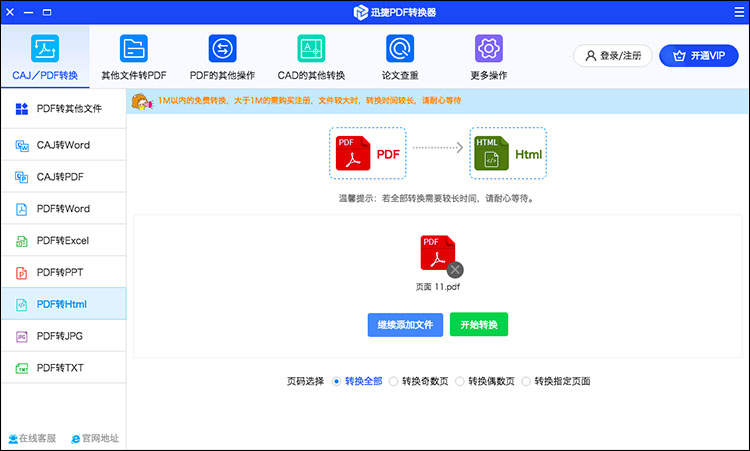Click the PDF转Word sidebar icon
This screenshot has height=451, width=750.
coord(22,209)
